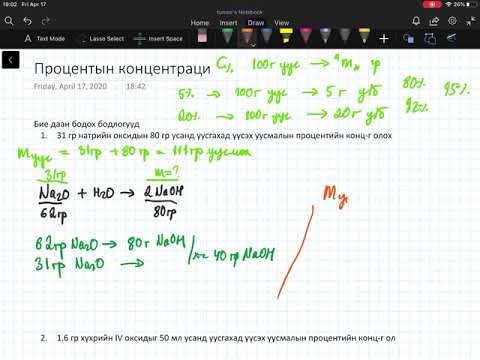Undo the last stroke
480x360 pixels.
point(28,21)
